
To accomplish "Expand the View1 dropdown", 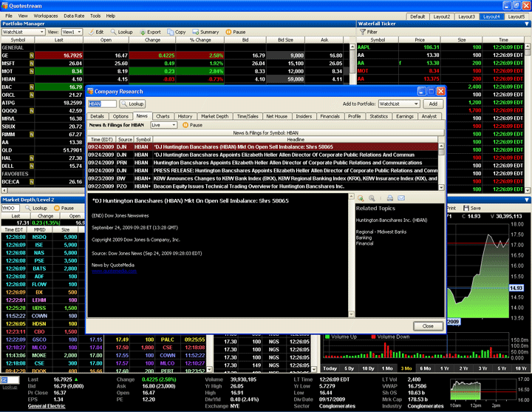I will coord(80,32).
